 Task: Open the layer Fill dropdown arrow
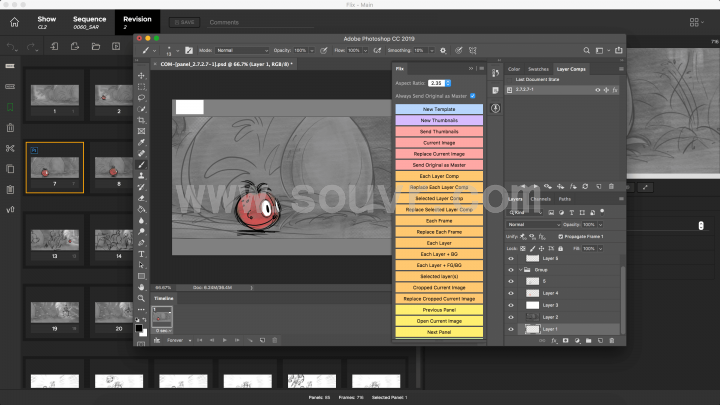600,248
